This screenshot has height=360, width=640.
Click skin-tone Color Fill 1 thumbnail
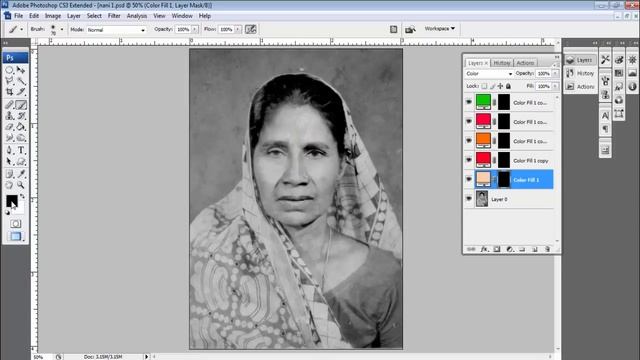click(483, 179)
